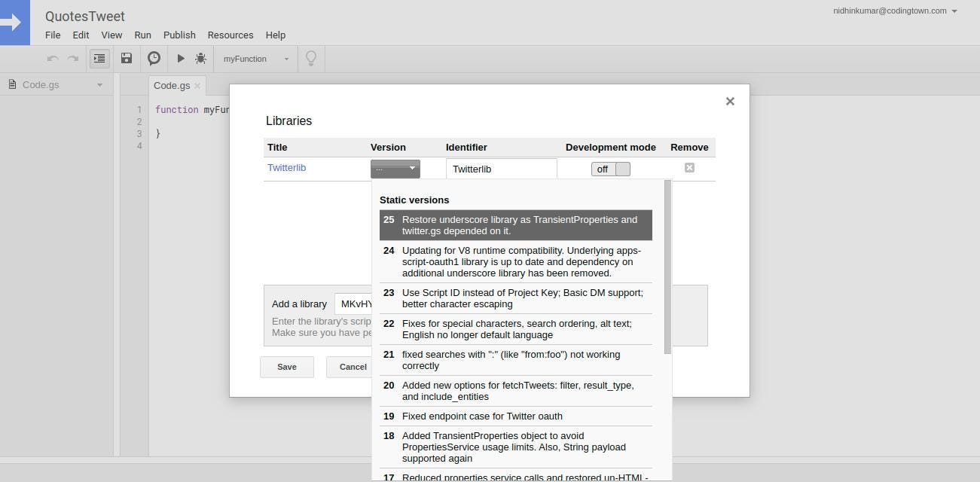Open the Edit menu
The height and width of the screenshot is (482, 980).
tap(81, 35)
